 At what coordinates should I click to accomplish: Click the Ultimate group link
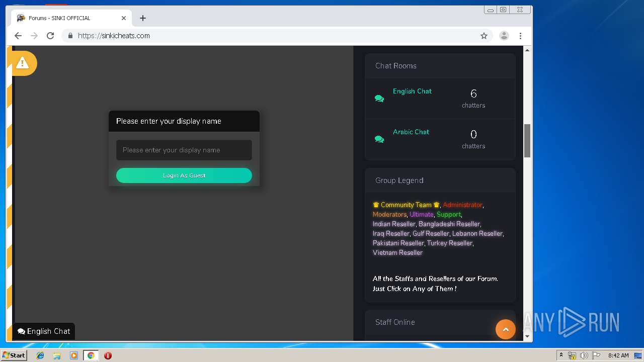[x=421, y=214]
